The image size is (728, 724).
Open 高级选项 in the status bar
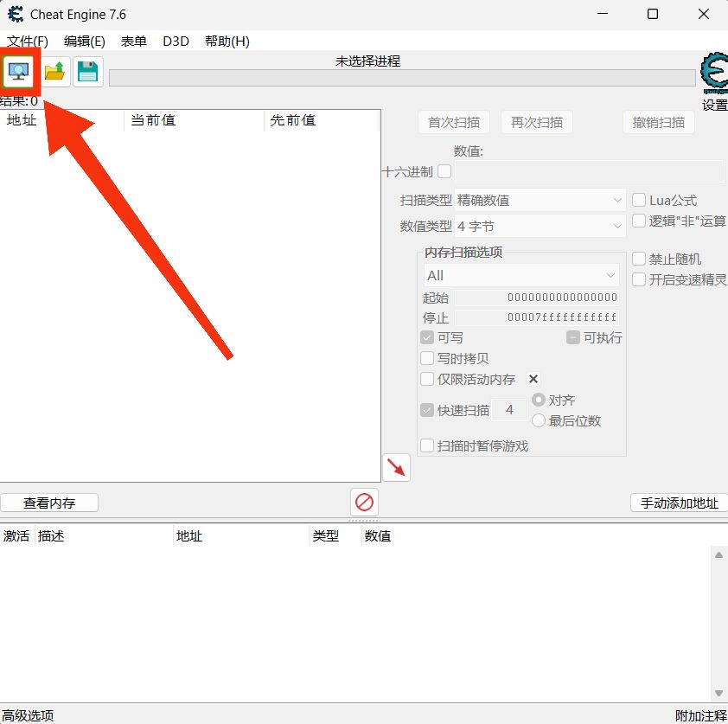pyautogui.click(x=28, y=715)
